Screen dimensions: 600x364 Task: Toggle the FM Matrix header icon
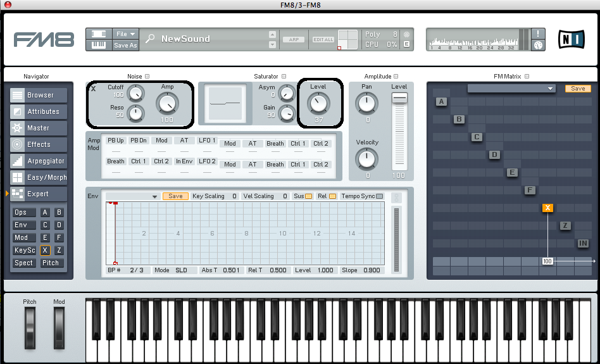pos(527,76)
